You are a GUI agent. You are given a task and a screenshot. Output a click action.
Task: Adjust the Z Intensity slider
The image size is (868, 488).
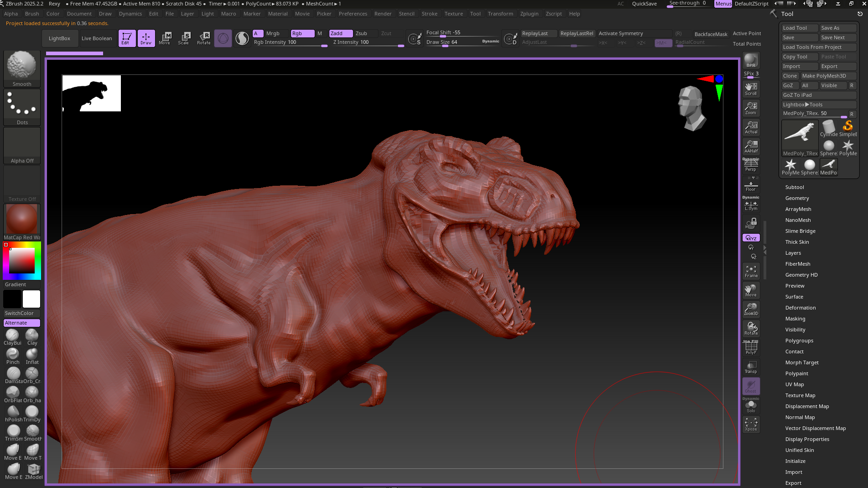tap(368, 42)
